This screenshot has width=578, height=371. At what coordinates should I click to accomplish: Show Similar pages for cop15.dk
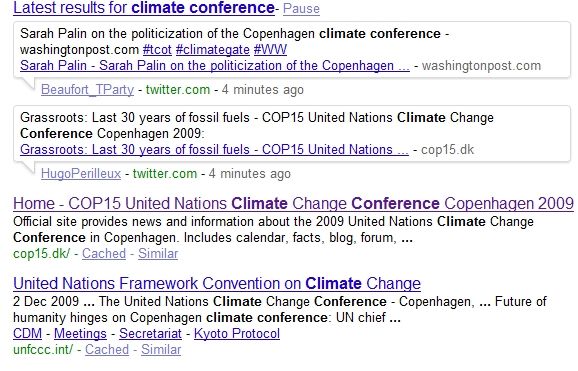point(158,254)
